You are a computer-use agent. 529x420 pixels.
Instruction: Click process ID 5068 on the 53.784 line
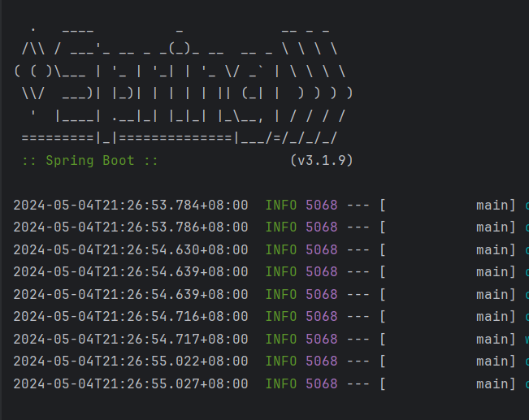[x=321, y=205]
